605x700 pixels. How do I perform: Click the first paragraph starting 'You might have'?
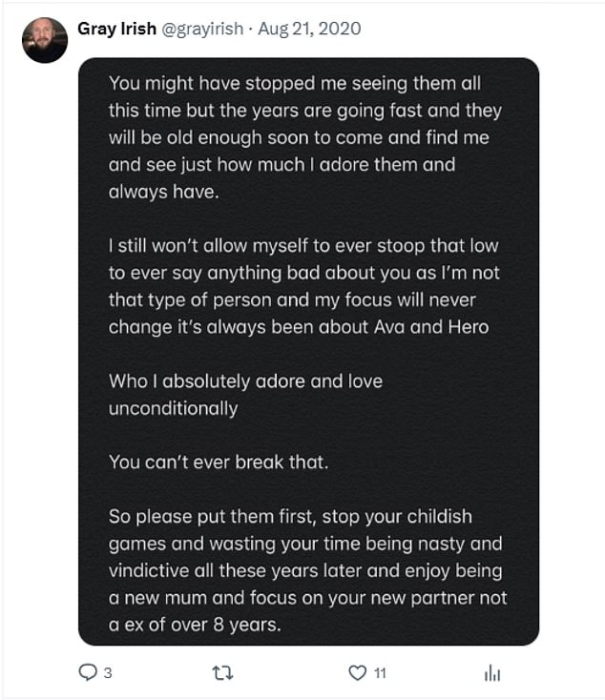click(305, 137)
